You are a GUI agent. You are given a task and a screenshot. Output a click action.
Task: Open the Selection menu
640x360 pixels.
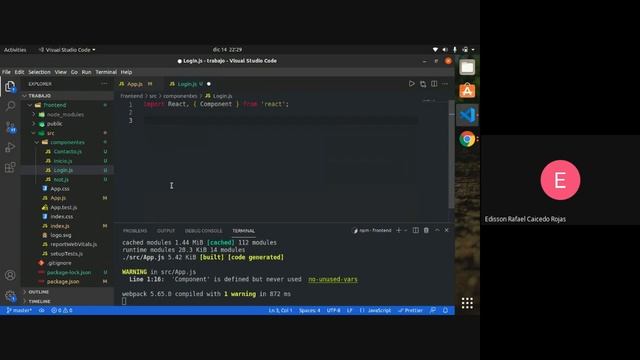[39, 72]
